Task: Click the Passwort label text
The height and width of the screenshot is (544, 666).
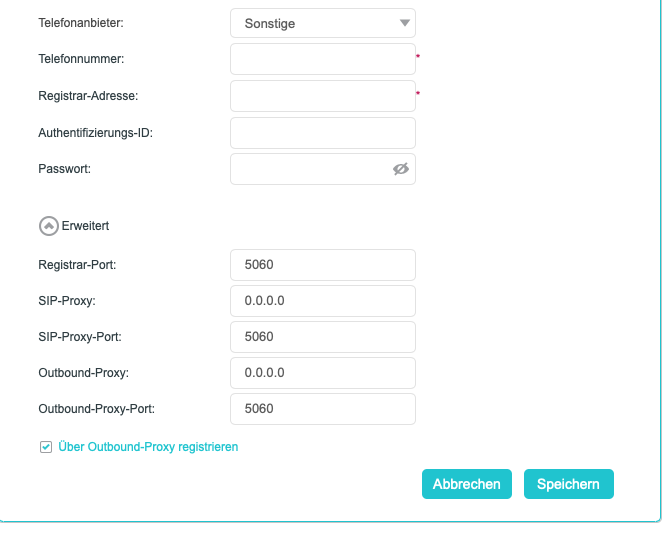Action: tap(64, 169)
